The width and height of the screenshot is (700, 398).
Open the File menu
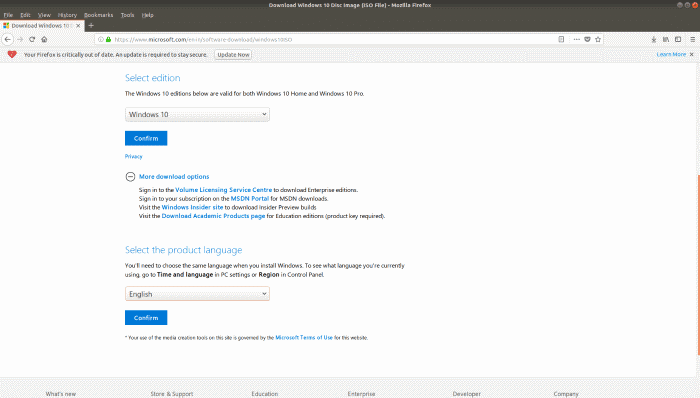(x=8, y=15)
